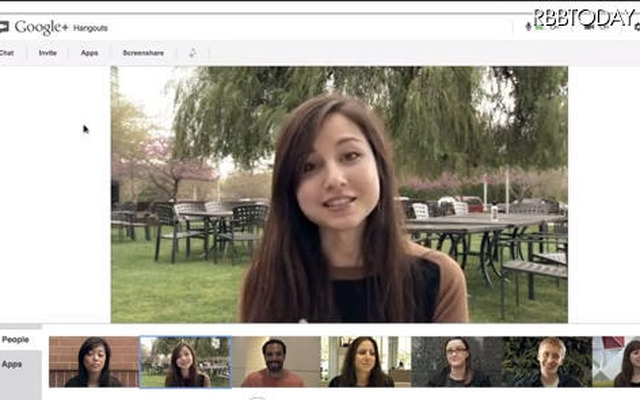This screenshot has width=640, height=400.
Task: Switch to the Apps tab in the bottom sidebar
Action: pyautogui.click(x=12, y=364)
